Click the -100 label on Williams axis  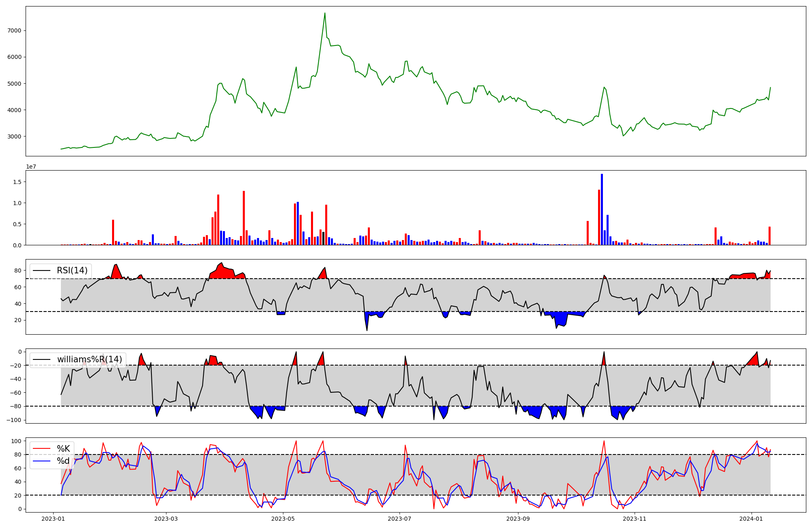point(14,420)
